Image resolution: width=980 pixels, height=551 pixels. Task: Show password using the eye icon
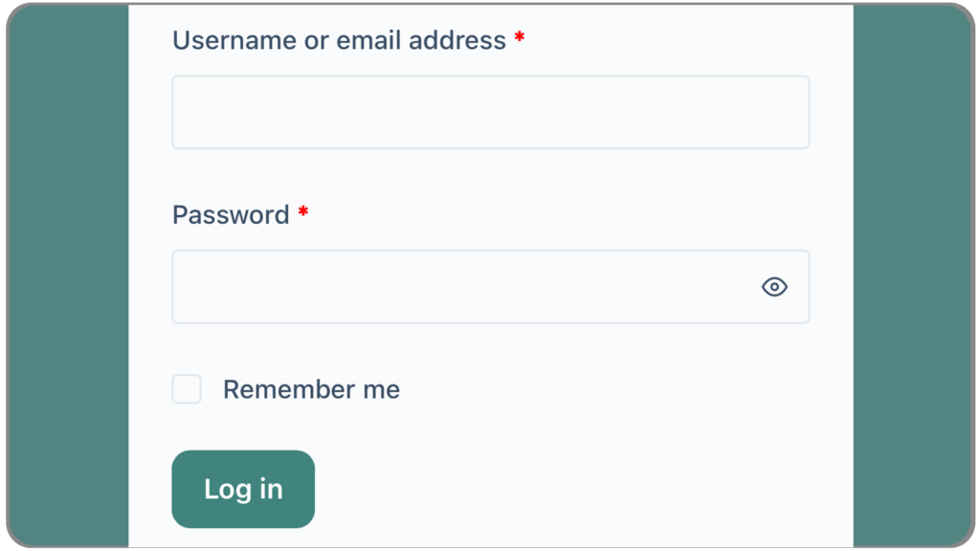click(x=774, y=287)
